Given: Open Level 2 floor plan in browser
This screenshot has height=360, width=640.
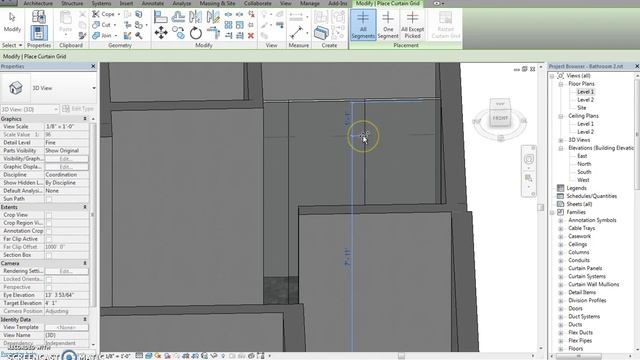Looking at the screenshot, I should pos(585,100).
